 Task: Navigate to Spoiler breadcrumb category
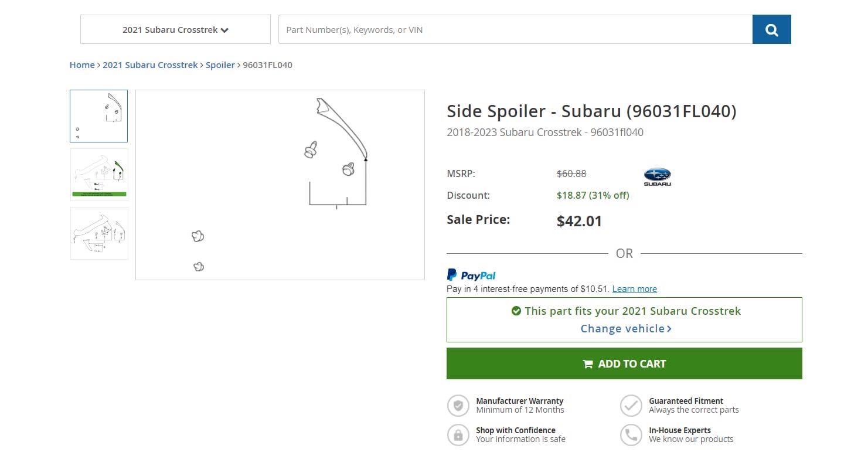(220, 65)
